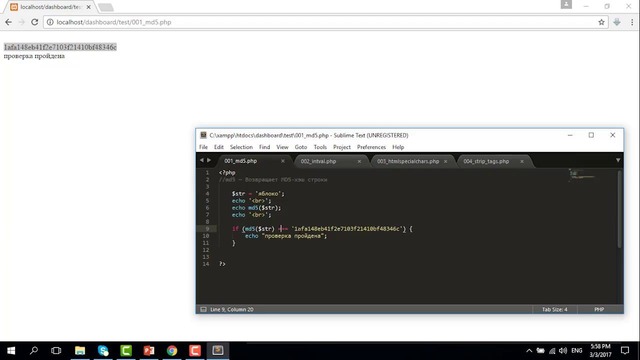Viewport: 640px width, 360px height.
Task: Open the Selection menu
Action: (x=241, y=147)
